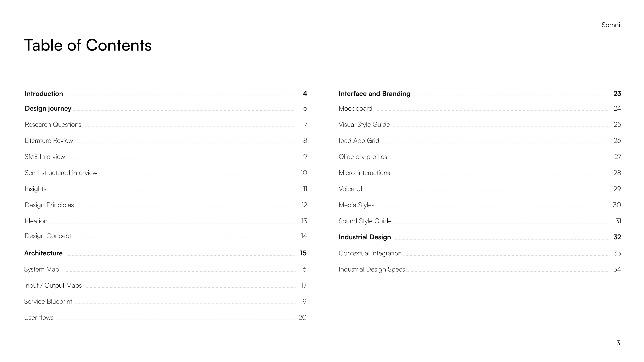The image size is (644, 362).
Task: Select the System Map entry
Action: [41, 269]
